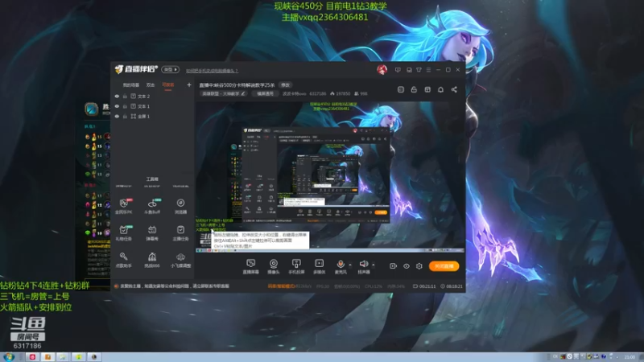Open the 浏览器 browser tool
Screen dimensions: 644x362
click(180, 207)
